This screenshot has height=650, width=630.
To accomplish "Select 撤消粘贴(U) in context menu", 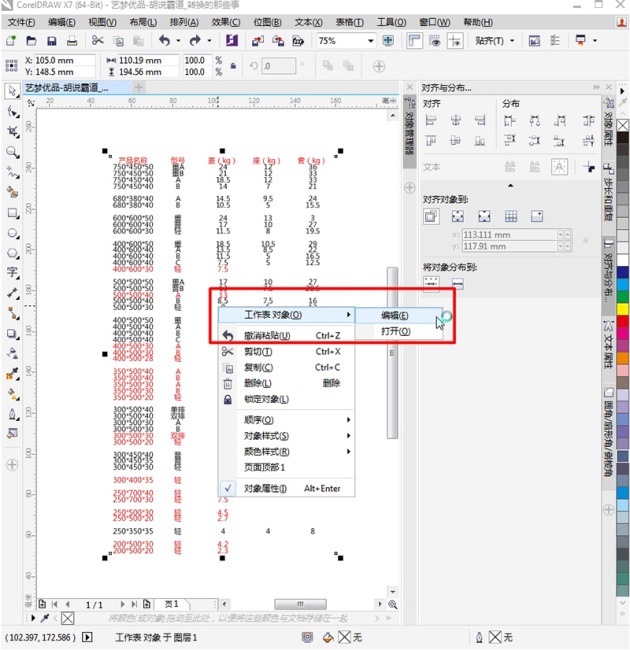I will tap(287, 336).
